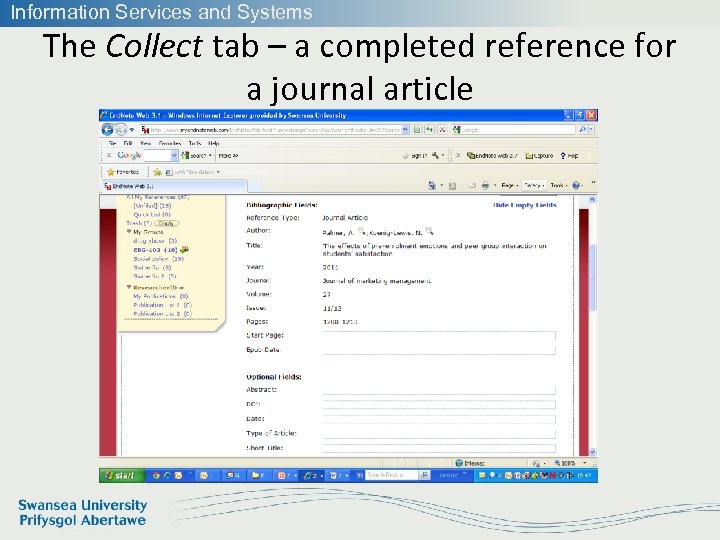Click the shared group icon beside EBG-103
Screen dimensions: 720x540
(184, 249)
